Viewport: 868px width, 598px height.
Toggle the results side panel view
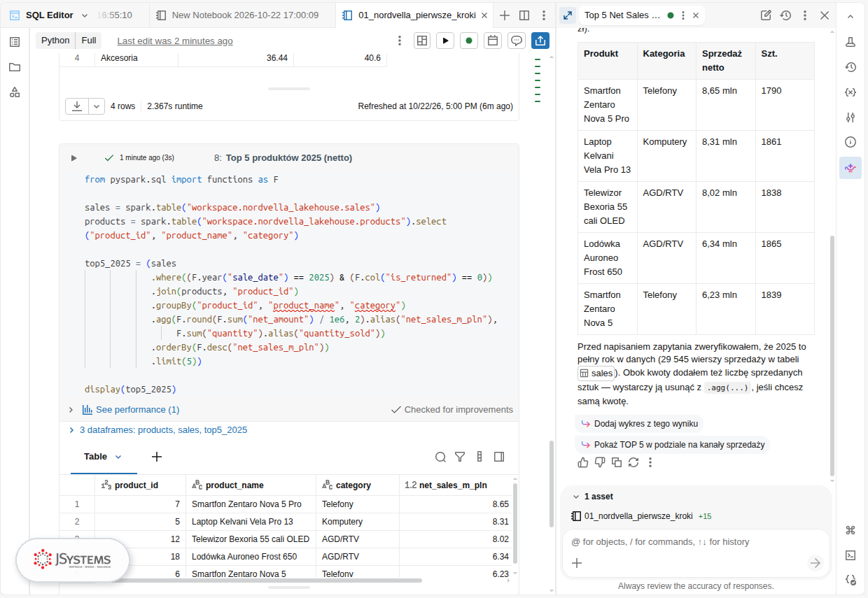pyautogui.click(x=499, y=457)
